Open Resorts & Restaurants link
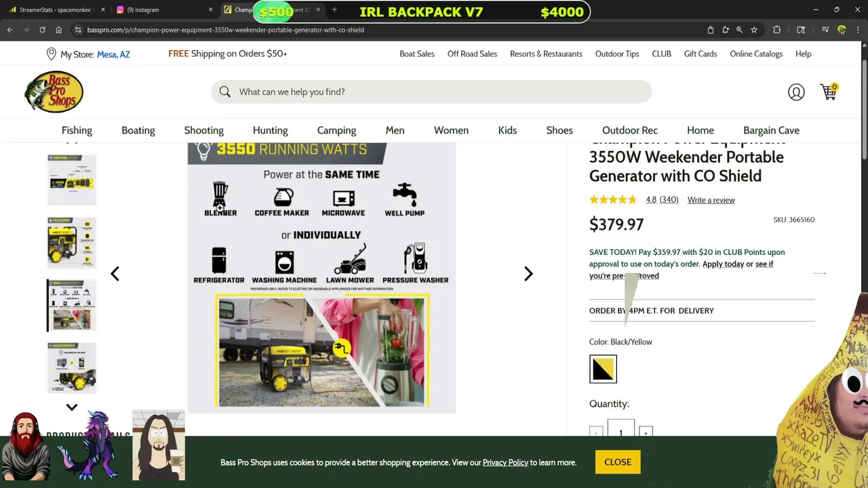 click(x=546, y=54)
